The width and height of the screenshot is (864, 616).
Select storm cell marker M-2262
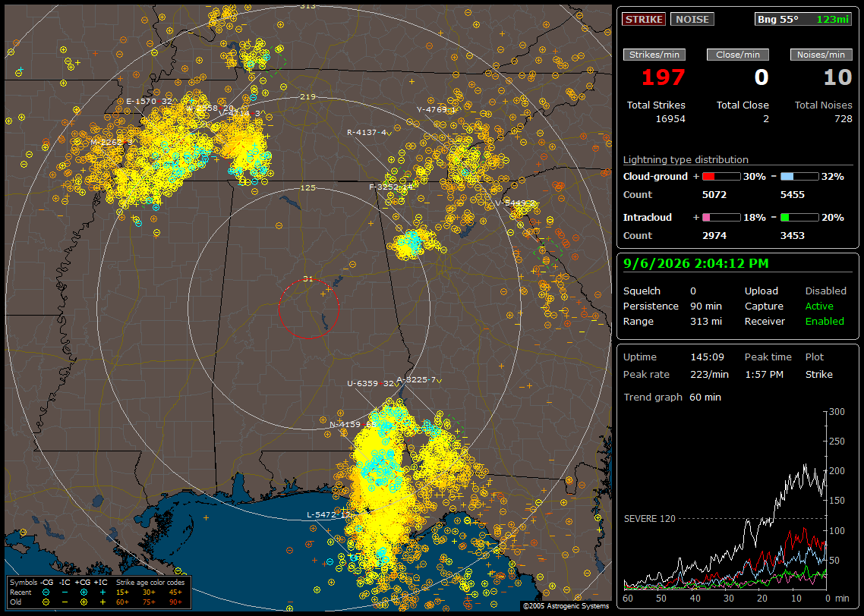tap(108, 142)
